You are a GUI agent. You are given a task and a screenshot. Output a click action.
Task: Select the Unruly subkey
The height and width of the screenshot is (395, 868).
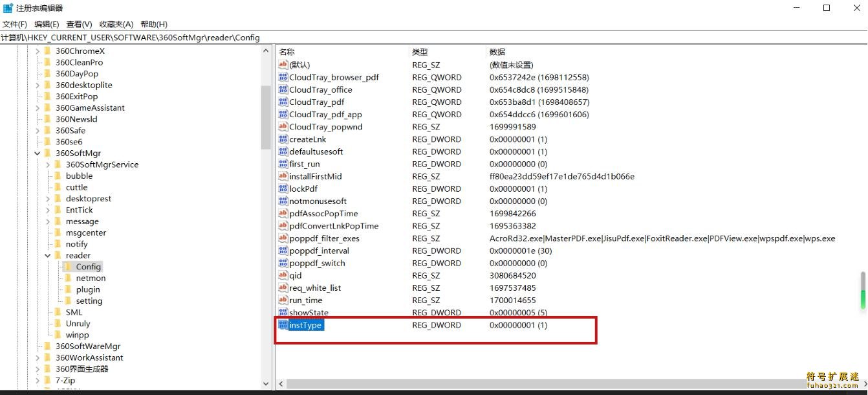78,323
